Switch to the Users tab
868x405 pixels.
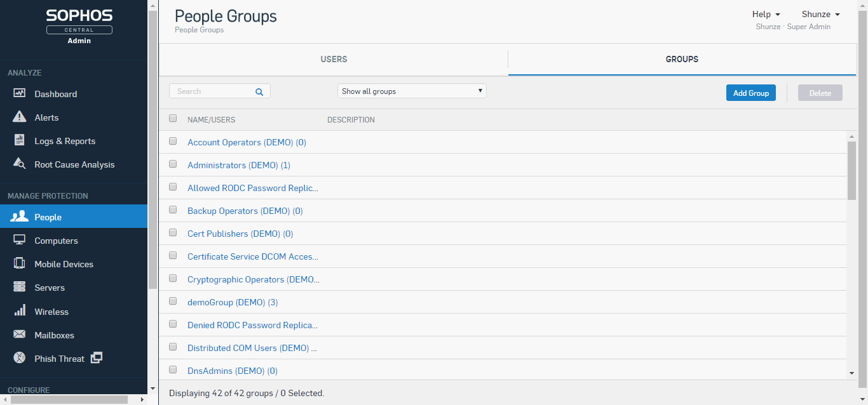coord(334,59)
